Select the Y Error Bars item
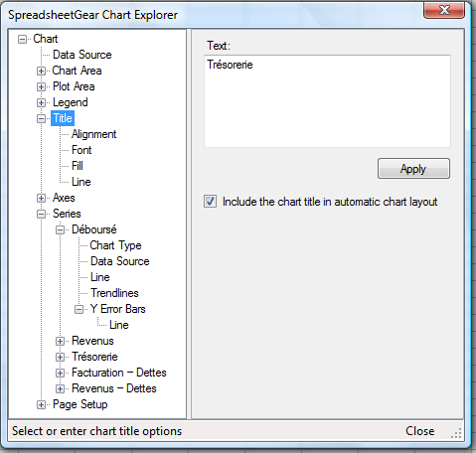Viewport: 476px width, 453px height. [118, 309]
